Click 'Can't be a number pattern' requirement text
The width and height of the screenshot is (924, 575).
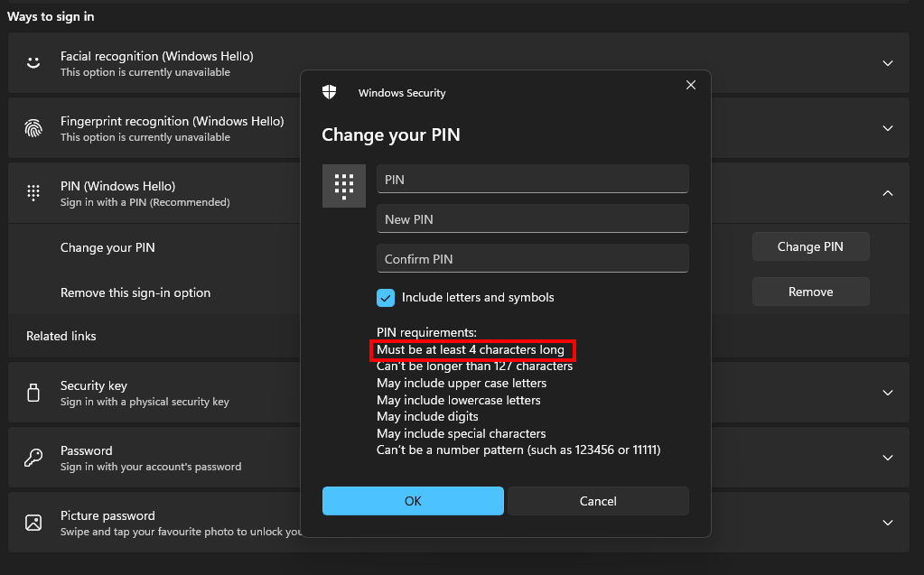(x=518, y=450)
